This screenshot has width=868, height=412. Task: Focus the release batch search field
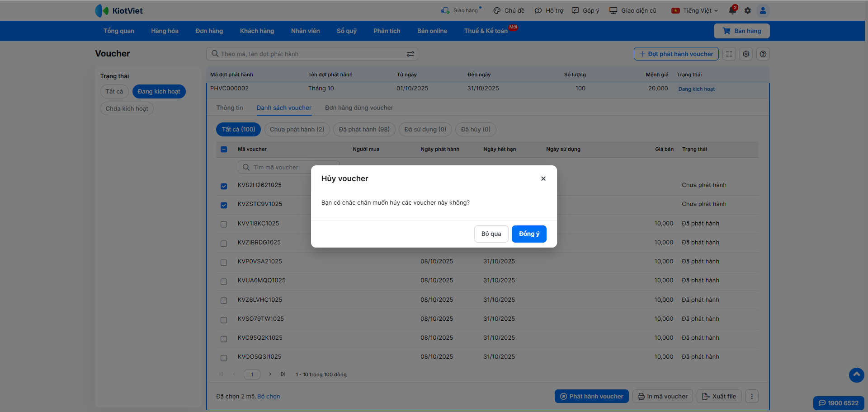click(x=312, y=54)
